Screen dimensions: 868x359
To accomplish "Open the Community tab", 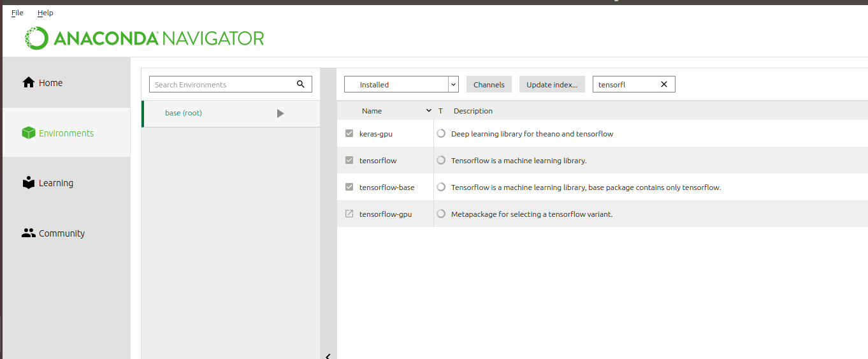I will pyautogui.click(x=66, y=233).
